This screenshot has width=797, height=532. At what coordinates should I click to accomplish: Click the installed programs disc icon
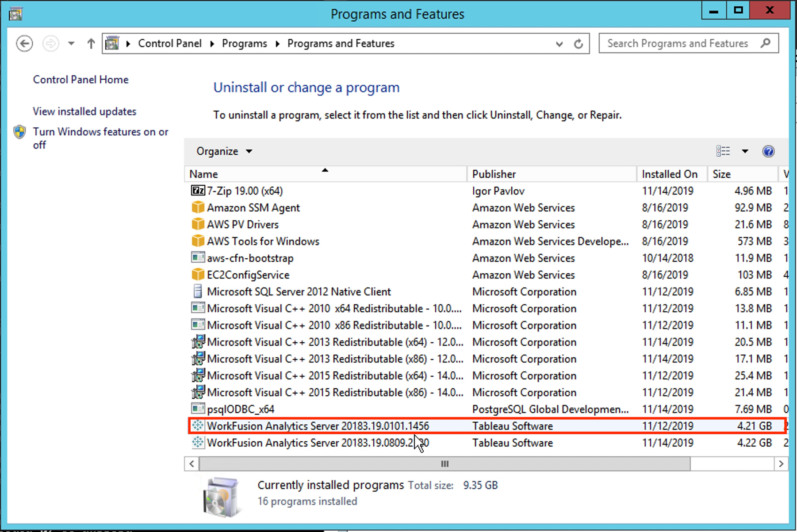[222, 497]
